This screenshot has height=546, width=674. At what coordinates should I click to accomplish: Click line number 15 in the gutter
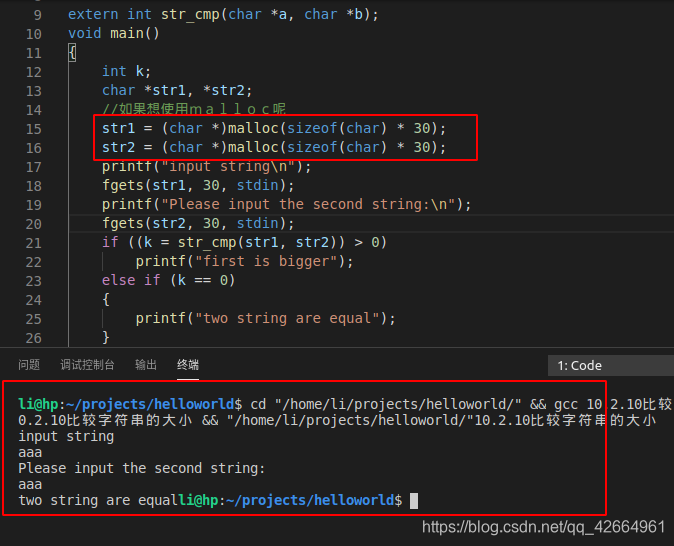34,129
